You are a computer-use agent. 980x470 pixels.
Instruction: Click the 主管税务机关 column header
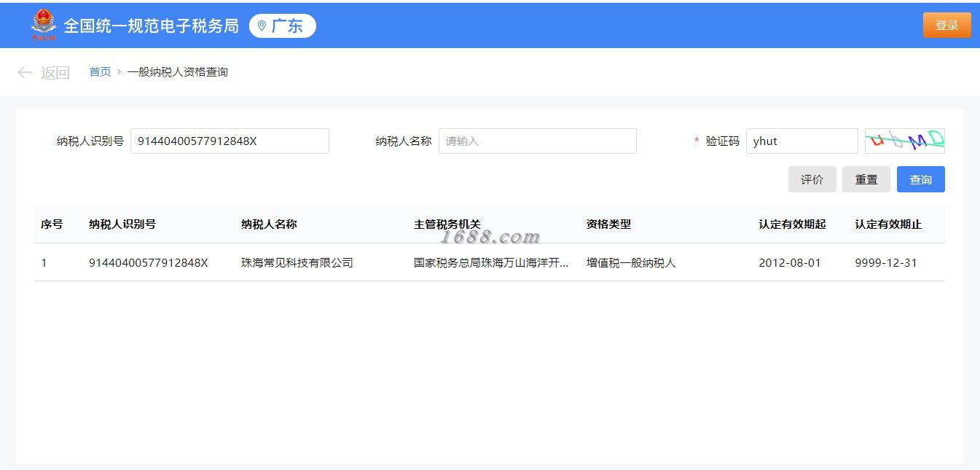click(447, 224)
